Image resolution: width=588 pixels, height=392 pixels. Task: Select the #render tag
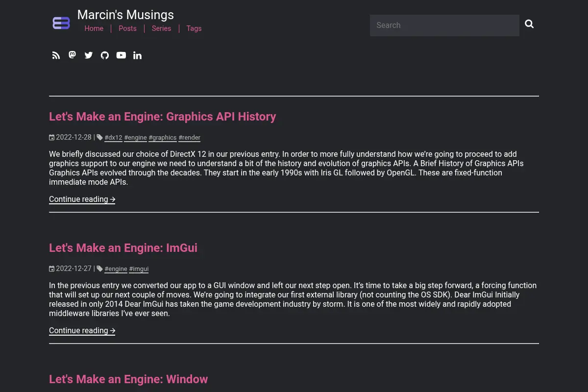(x=190, y=138)
